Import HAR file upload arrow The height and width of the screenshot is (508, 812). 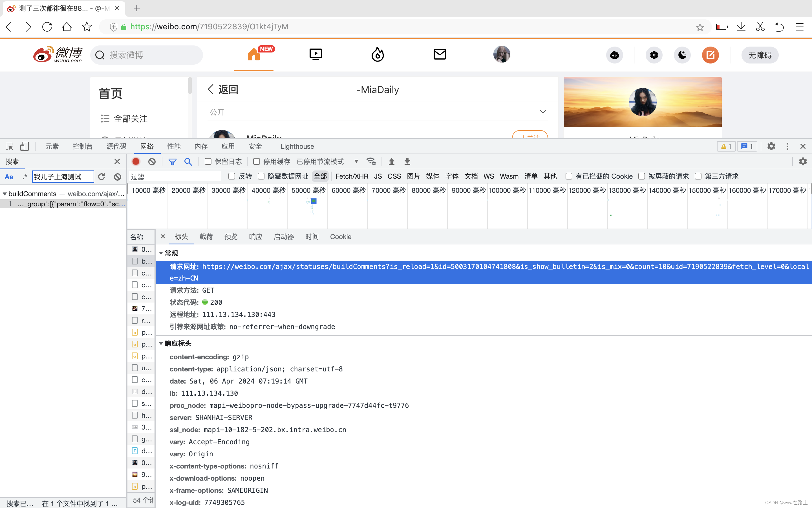tap(392, 162)
